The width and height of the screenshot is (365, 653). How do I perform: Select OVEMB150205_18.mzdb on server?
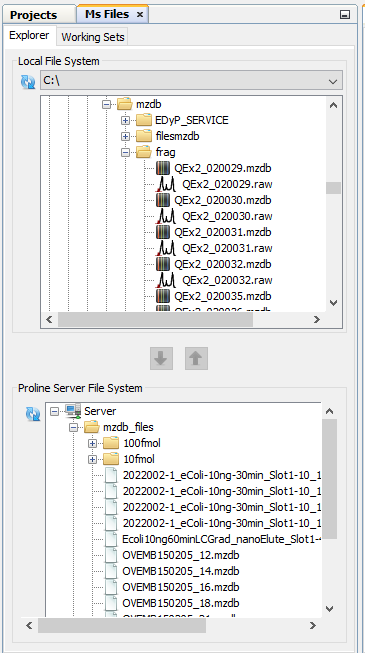pos(181,603)
